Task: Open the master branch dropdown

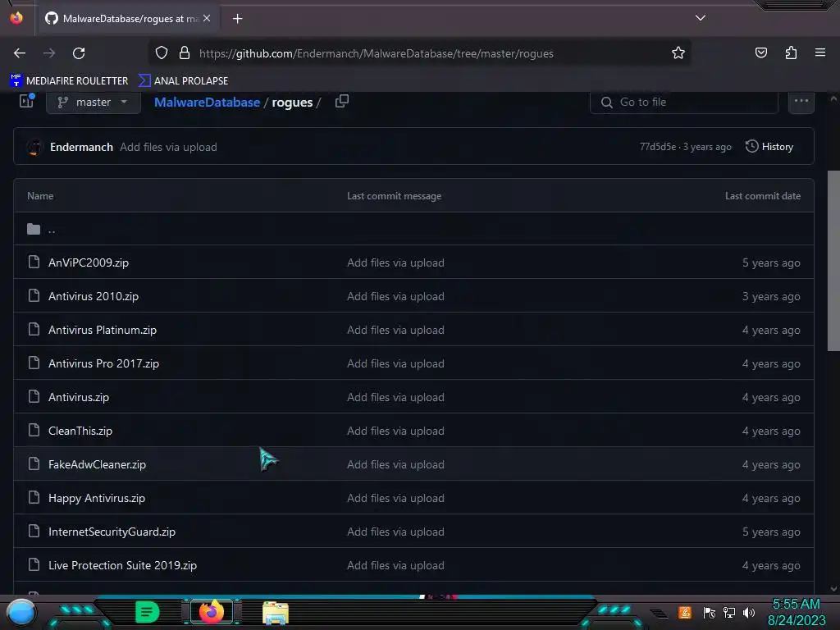Action: (x=94, y=103)
